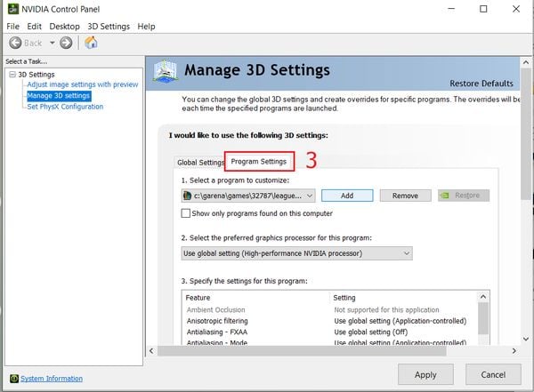Click the NVIDIA Control Panel title icon
The width and height of the screenshot is (534, 392).
(x=13, y=9)
